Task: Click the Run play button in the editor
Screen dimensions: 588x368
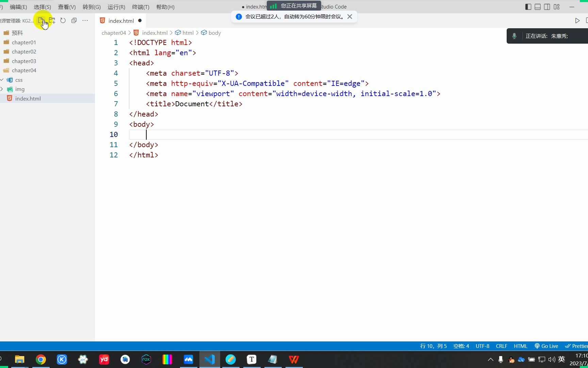Action: (577, 20)
